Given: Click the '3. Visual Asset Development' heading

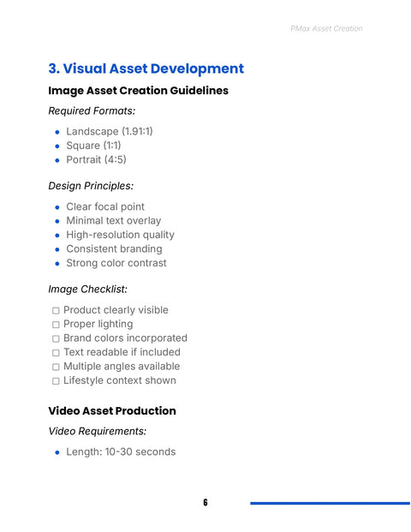Looking at the screenshot, I should 146,69.
